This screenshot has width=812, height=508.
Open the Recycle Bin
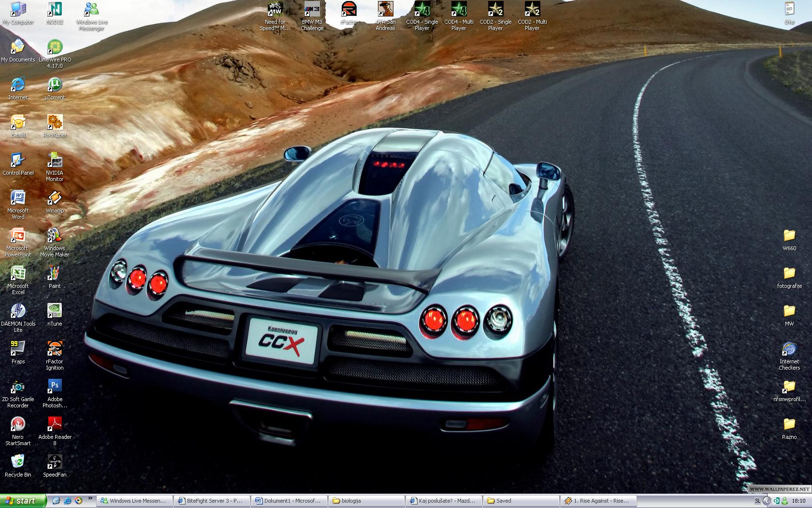pyautogui.click(x=18, y=466)
